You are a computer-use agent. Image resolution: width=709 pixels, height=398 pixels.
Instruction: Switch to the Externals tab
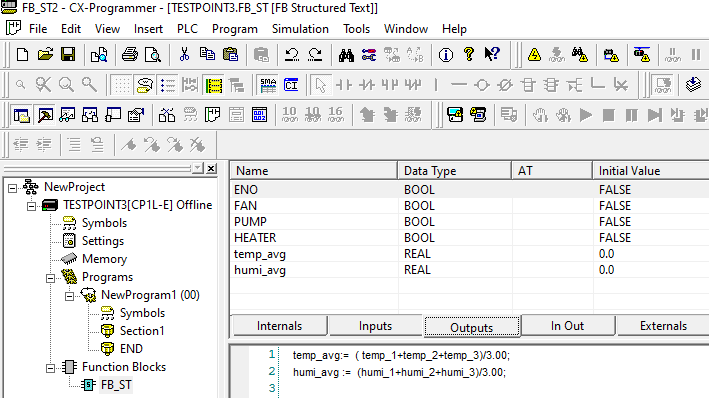pos(663,326)
